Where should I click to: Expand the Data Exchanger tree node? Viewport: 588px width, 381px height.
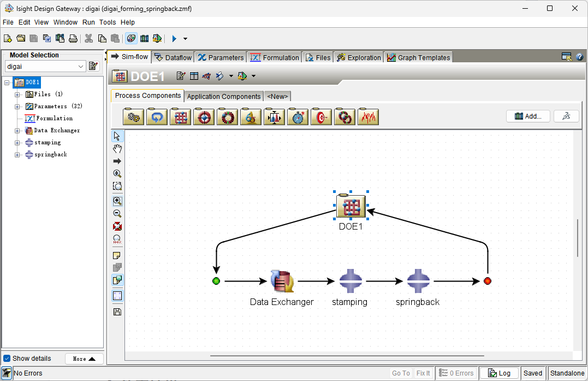tap(17, 131)
